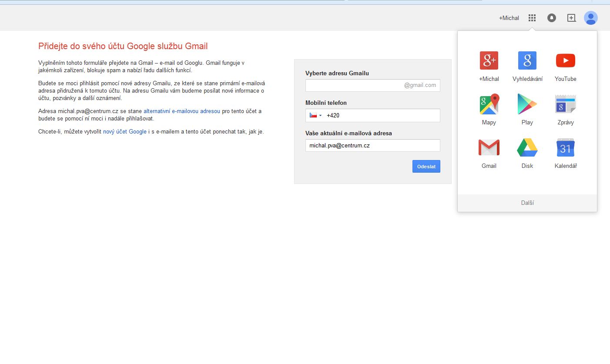610x364 pixels.
Task: Click the 'Mobilní telefon' label
Action: point(326,103)
